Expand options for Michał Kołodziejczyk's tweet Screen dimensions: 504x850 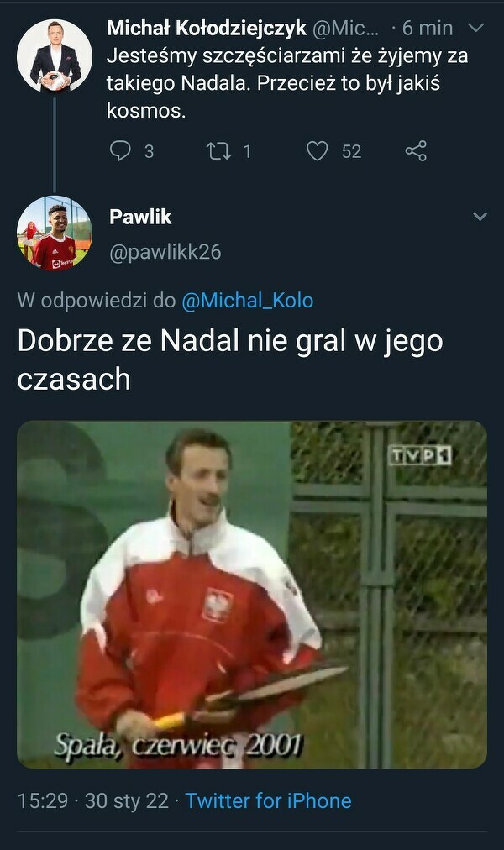(475, 27)
